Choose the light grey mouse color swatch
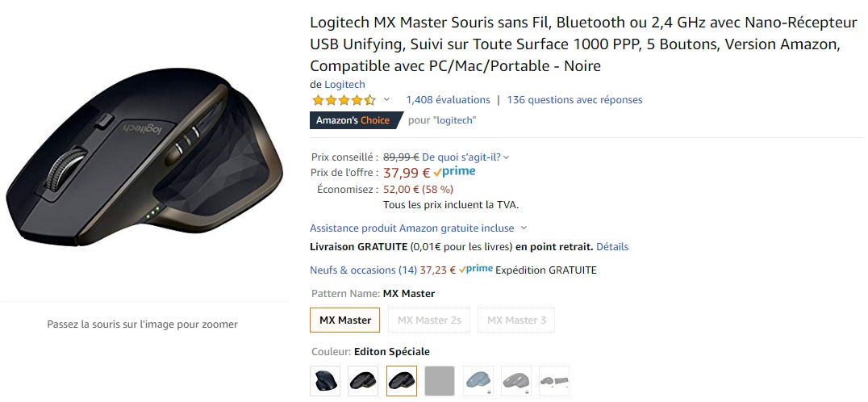The width and height of the screenshot is (868, 402). tap(516, 380)
